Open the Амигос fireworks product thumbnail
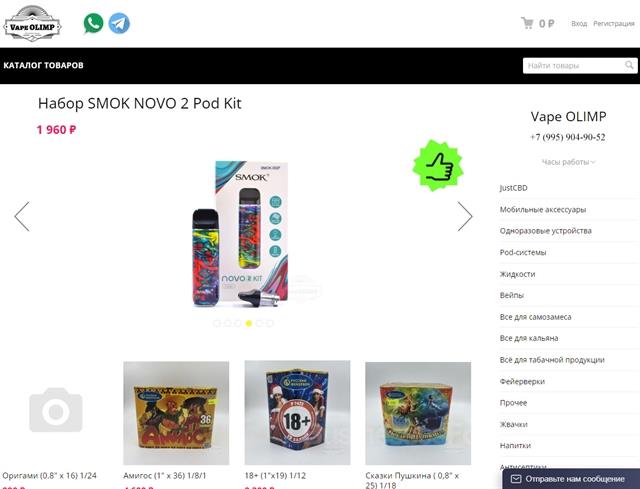640x489 pixels. point(176,413)
